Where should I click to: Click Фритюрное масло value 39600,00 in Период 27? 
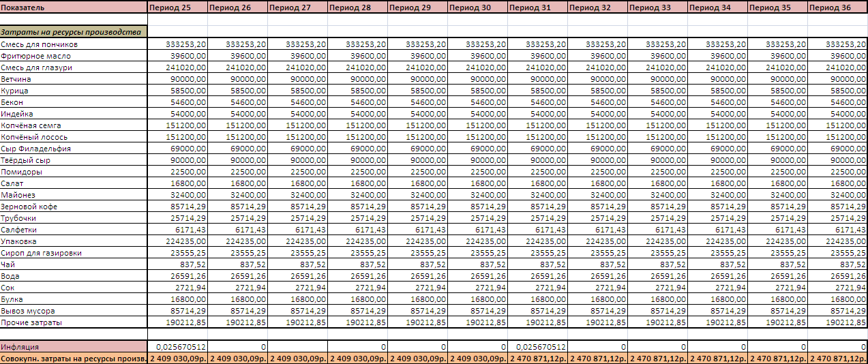point(297,56)
